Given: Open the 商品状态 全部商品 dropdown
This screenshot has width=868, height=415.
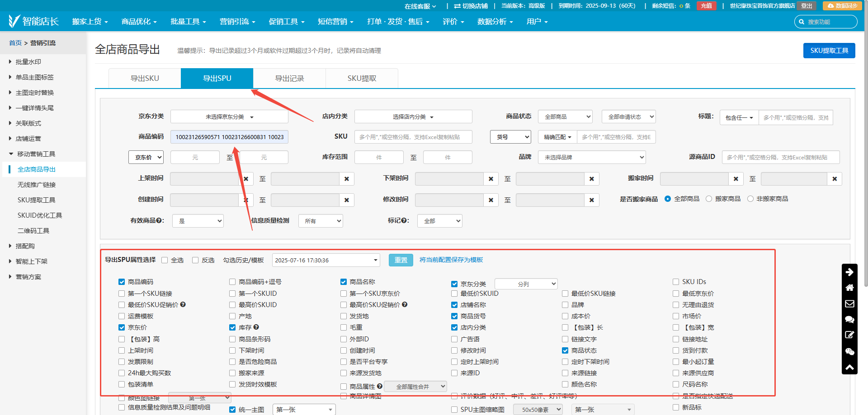Looking at the screenshot, I should pyautogui.click(x=565, y=117).
